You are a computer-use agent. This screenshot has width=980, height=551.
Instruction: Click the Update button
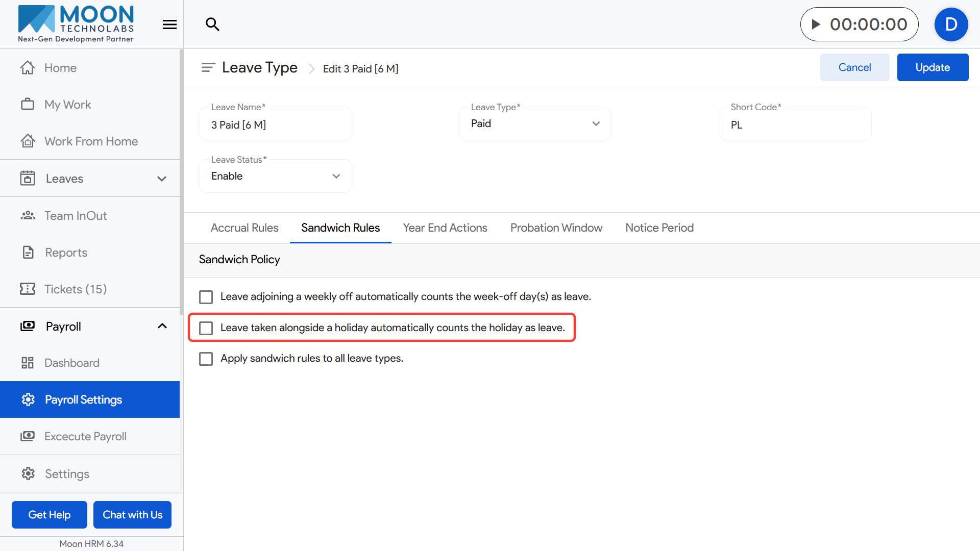click(932, 67)
